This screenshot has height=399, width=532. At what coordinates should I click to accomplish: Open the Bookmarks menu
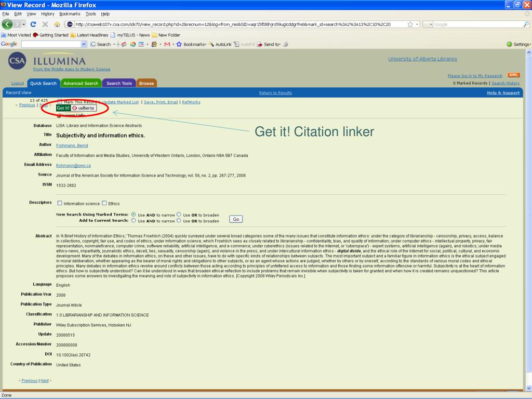(70, 14)
